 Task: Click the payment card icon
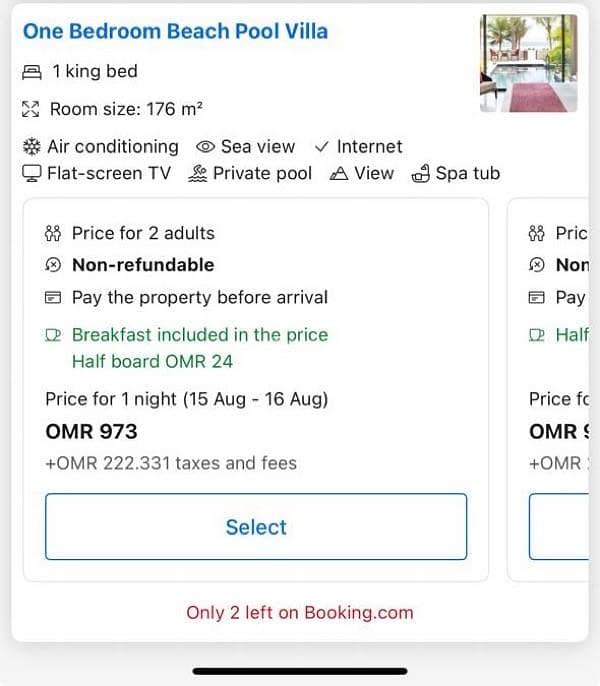click(53, 298)
